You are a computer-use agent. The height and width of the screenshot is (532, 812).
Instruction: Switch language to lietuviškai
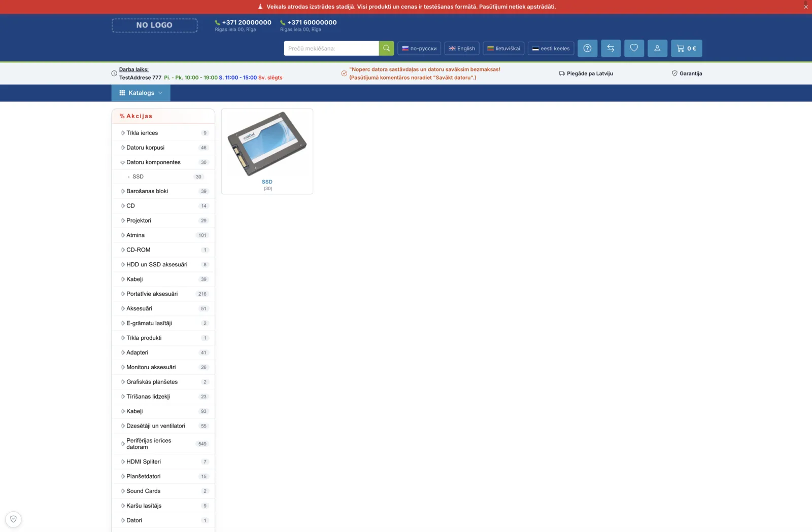503,48
